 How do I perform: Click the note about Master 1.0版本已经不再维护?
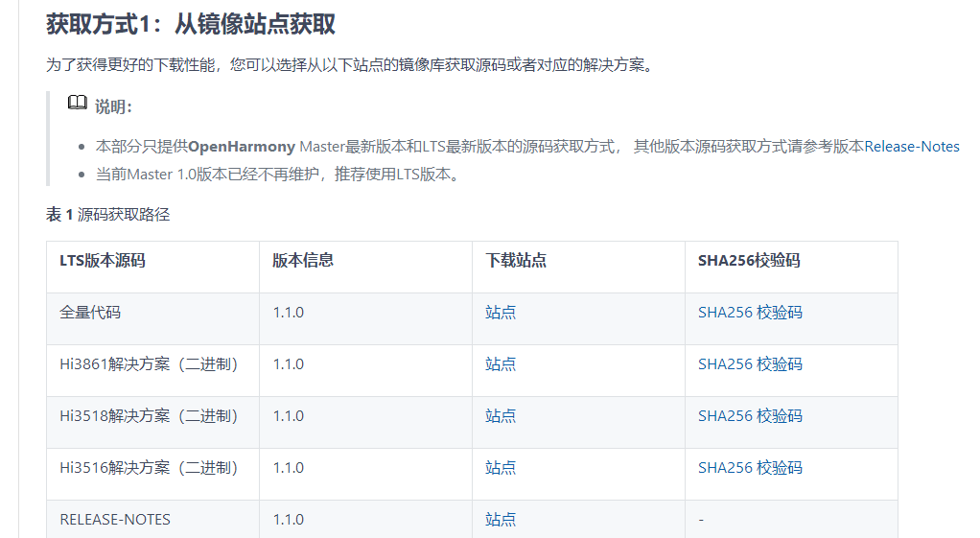click(x=279, y=175)
